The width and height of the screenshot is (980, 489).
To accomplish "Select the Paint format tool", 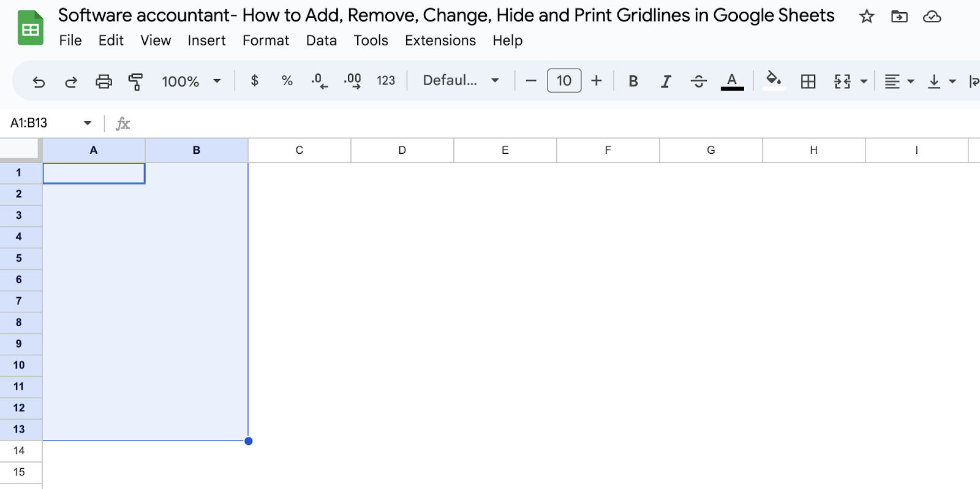I will [135, 81].
